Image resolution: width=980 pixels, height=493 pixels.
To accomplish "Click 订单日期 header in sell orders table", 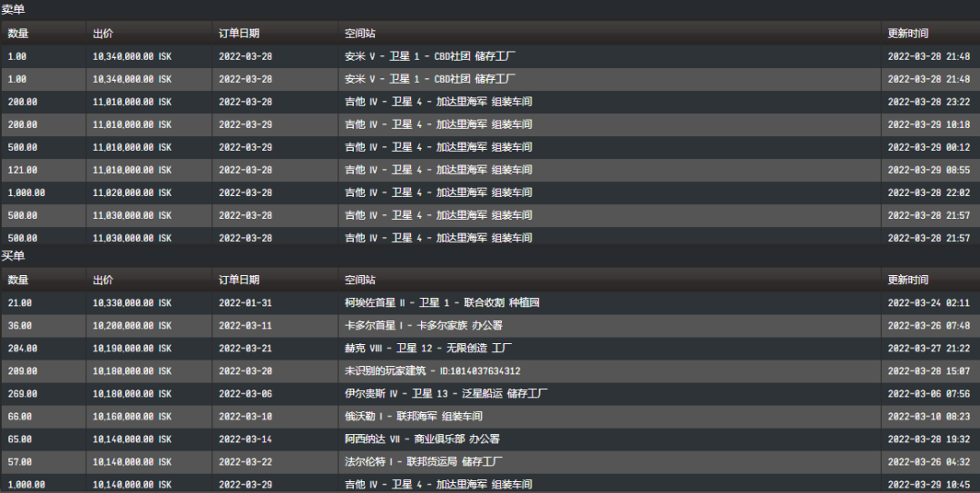I will tap(239, 34).
